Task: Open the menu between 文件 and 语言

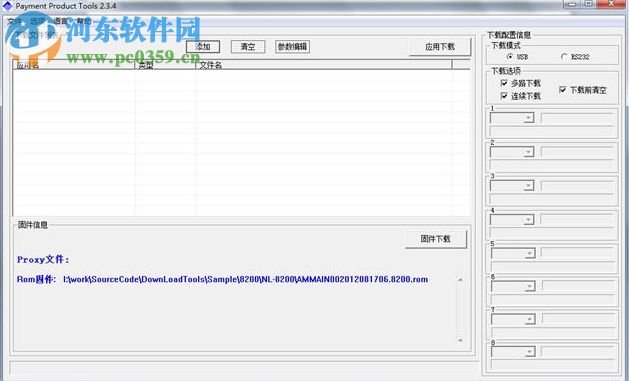Action: point(38,21)
